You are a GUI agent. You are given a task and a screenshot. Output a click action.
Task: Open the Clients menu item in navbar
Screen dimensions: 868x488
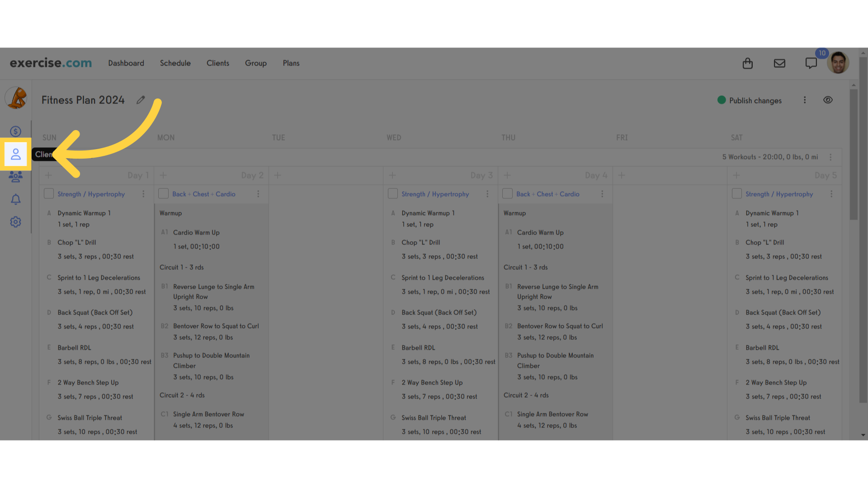[x=217, y=62]
